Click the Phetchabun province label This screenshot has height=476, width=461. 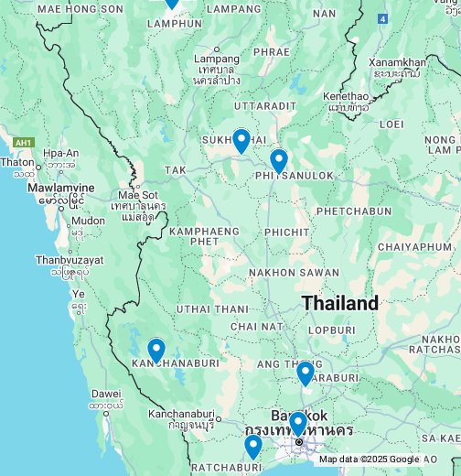click(x=354, y=211)
